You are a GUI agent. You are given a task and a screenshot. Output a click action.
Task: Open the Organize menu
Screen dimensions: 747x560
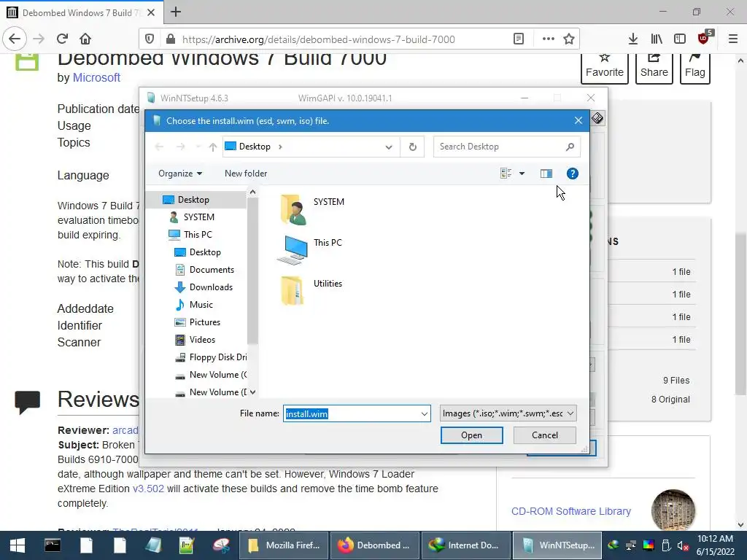[180, 174]
